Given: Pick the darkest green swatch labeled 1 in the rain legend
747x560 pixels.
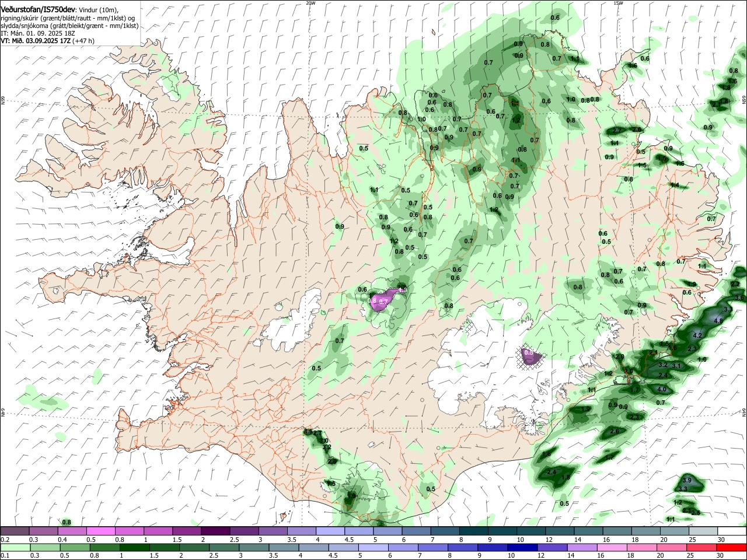Looking at the screenshot, I should (x=134, y=547).
